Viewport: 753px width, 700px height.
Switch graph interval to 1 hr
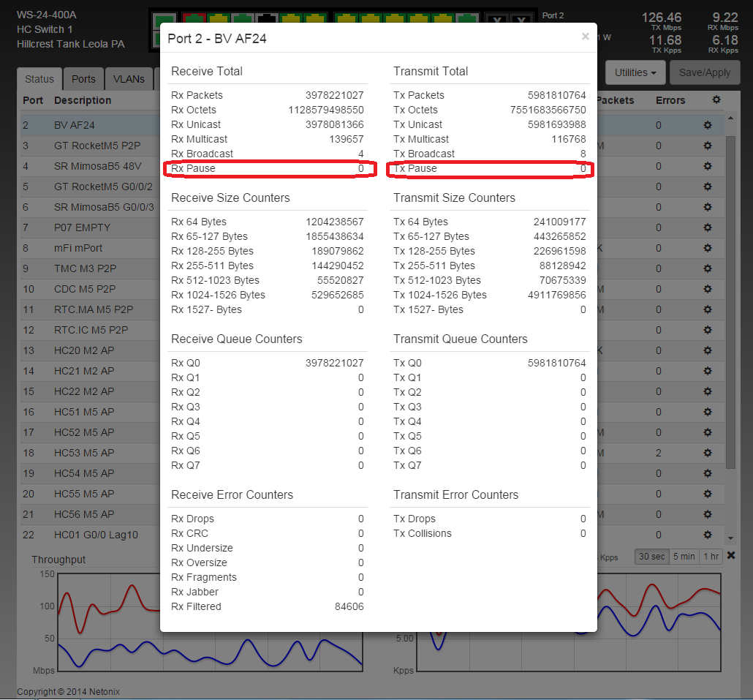pos(711,557)
